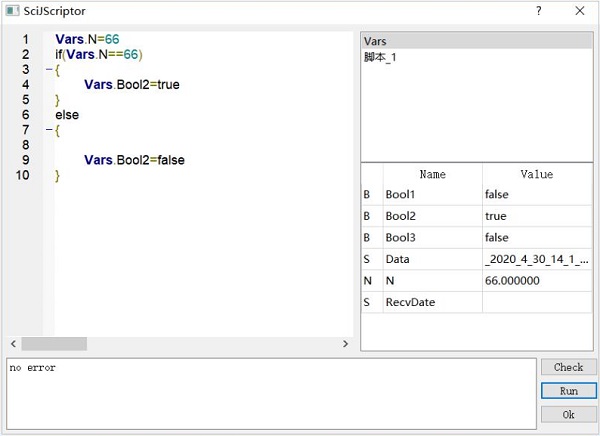Confirm with the Ok button
This screenshot has height=436, width=600.
point(569,415)
